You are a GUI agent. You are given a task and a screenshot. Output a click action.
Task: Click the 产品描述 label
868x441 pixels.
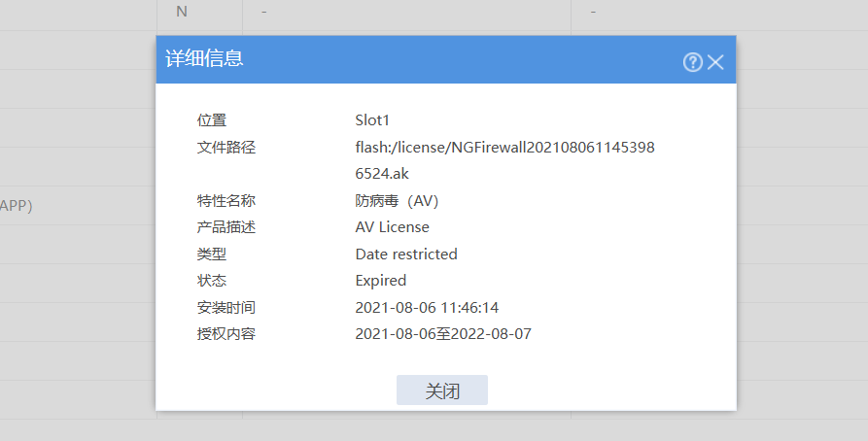[x=226, y=227]
